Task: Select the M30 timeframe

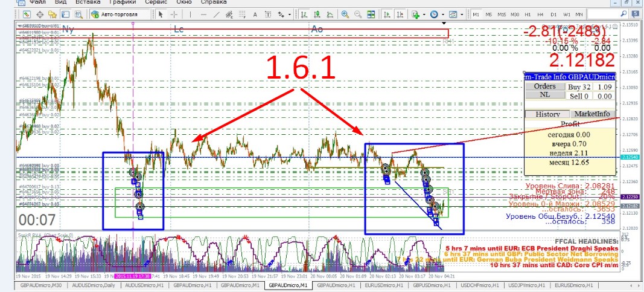Action: click(515, 15)
